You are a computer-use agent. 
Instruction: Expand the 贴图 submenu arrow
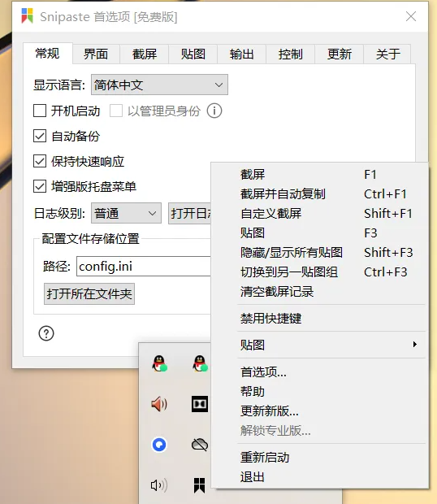415,345
